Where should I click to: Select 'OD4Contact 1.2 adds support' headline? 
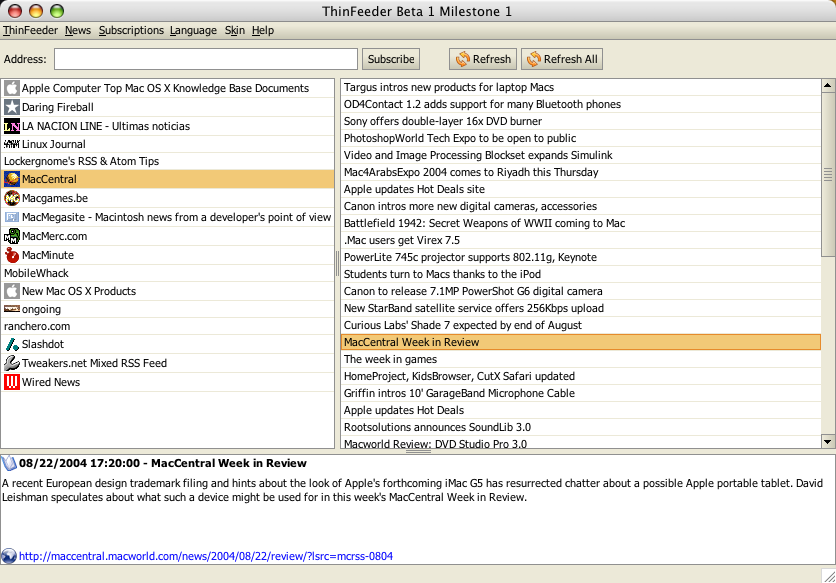(x=581, y=105)
